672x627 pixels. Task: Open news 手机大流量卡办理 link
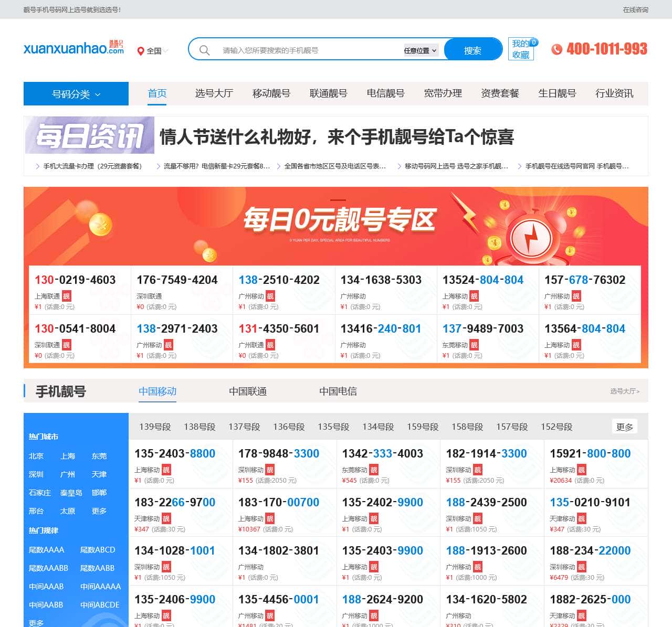(92, 166)
